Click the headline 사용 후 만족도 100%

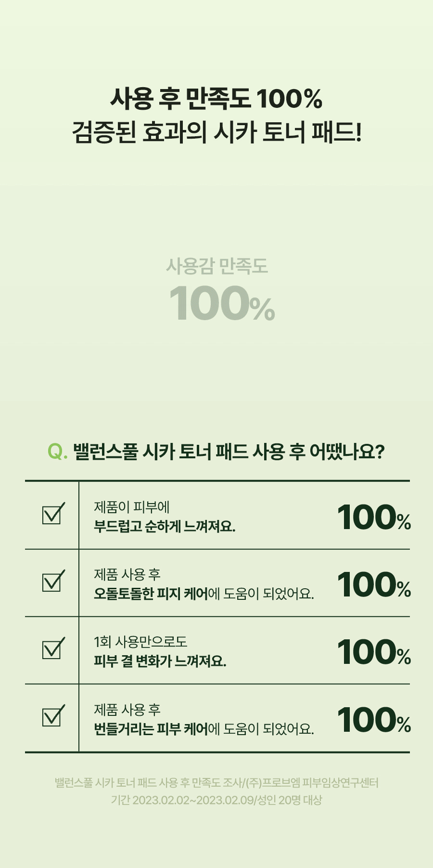(216, 99)
